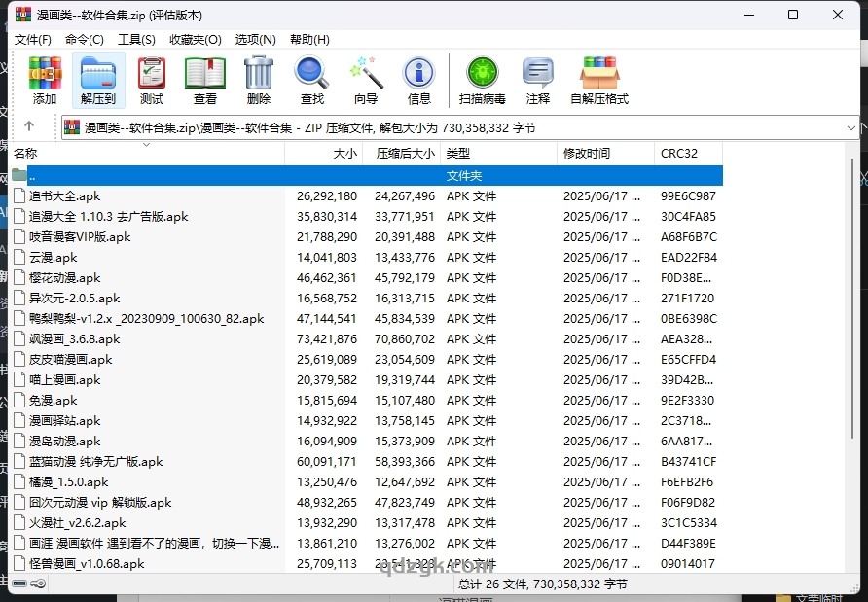Click the key icon in the status bar
868x602 pixels.
39,584
